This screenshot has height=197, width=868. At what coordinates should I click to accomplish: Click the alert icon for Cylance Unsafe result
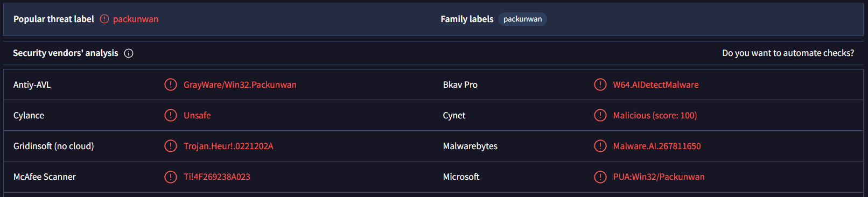(x=171, y=115)
